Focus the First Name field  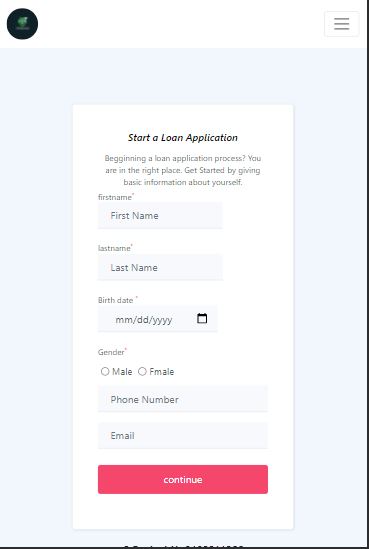[x=160, y=216]
